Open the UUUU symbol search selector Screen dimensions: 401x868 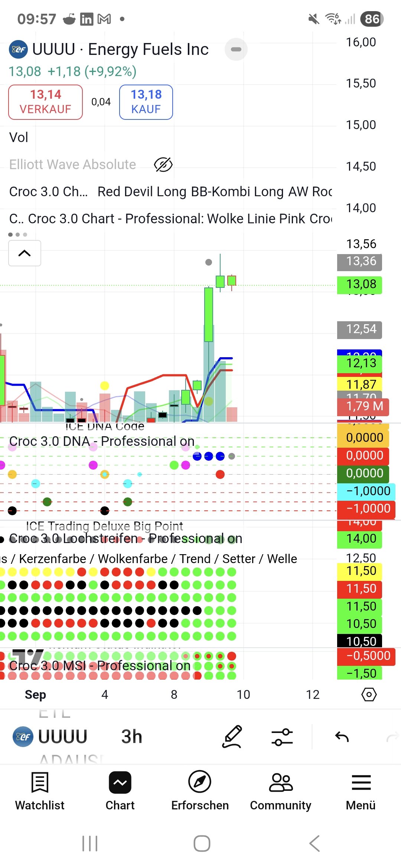point(51,737)
